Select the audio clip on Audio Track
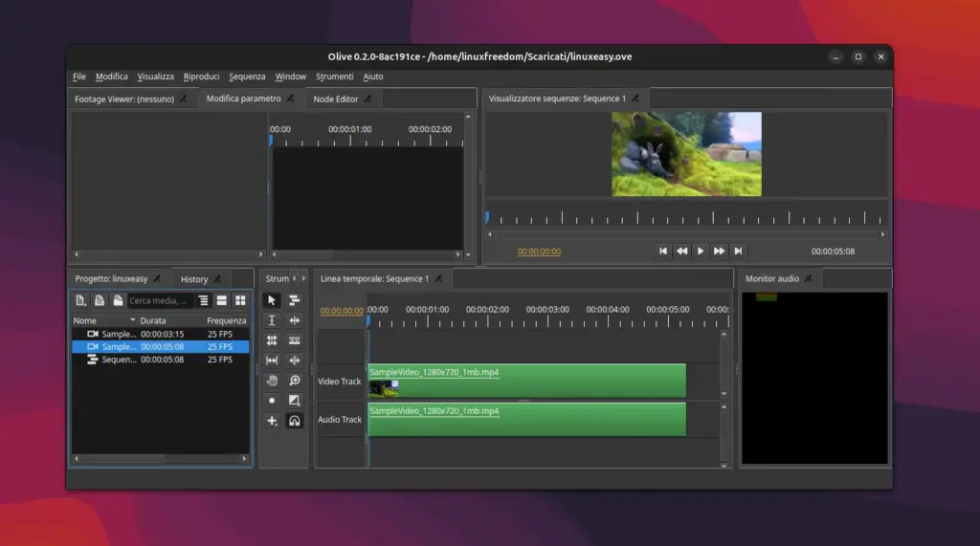Viewport: 980px width, 546px height. (527, 419)
